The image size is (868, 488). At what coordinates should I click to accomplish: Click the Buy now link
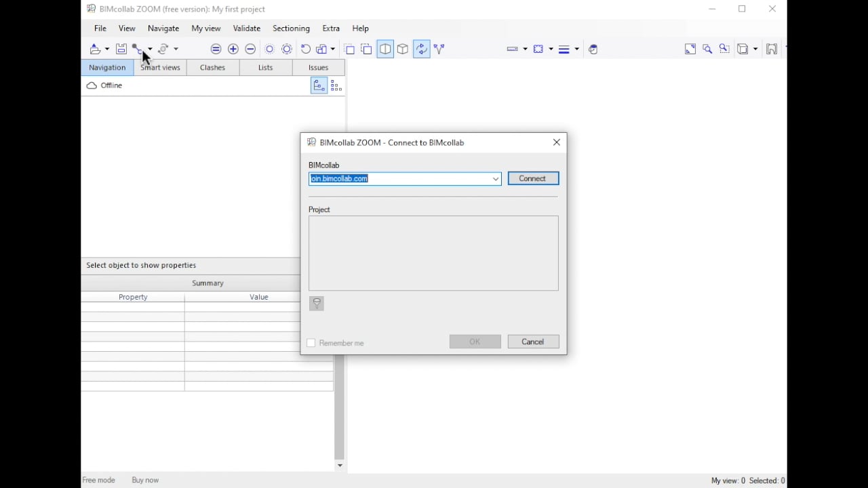pos(145,480)
